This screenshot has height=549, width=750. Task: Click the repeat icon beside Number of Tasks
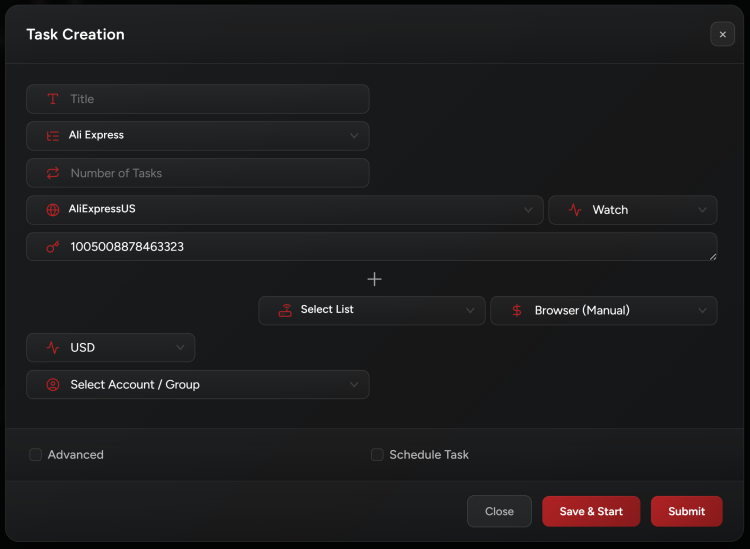point(53,173)
